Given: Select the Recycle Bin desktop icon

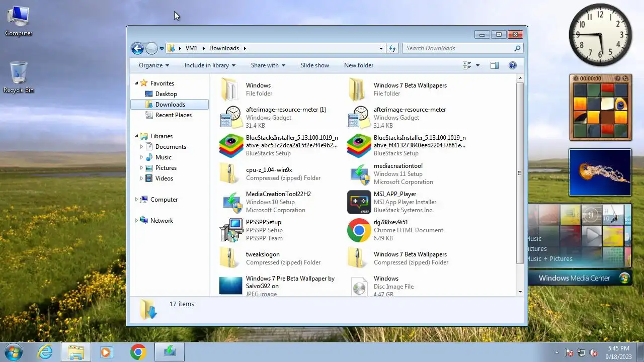Looking at the screenshot, I should tap(19, 77).
